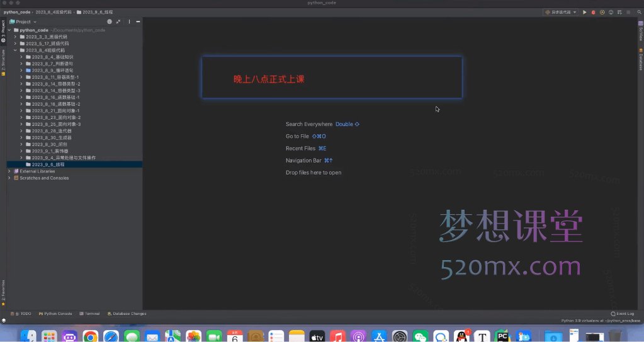Open the Structure side tab

click(3, 62)
